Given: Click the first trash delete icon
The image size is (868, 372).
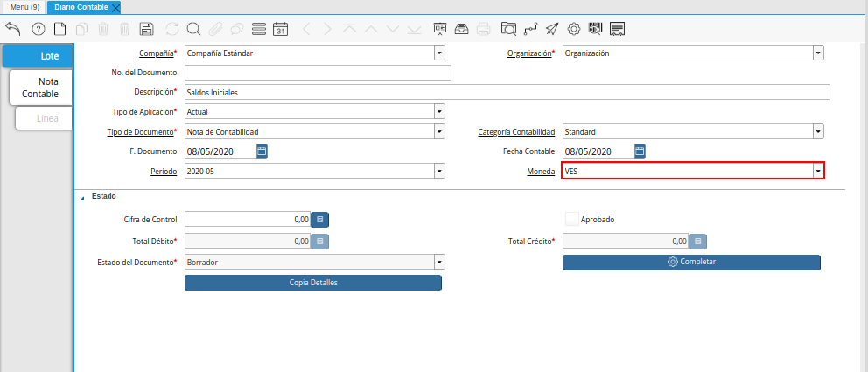Looking at the screenshot, I should pyautogui.click(x=103, y=29).
